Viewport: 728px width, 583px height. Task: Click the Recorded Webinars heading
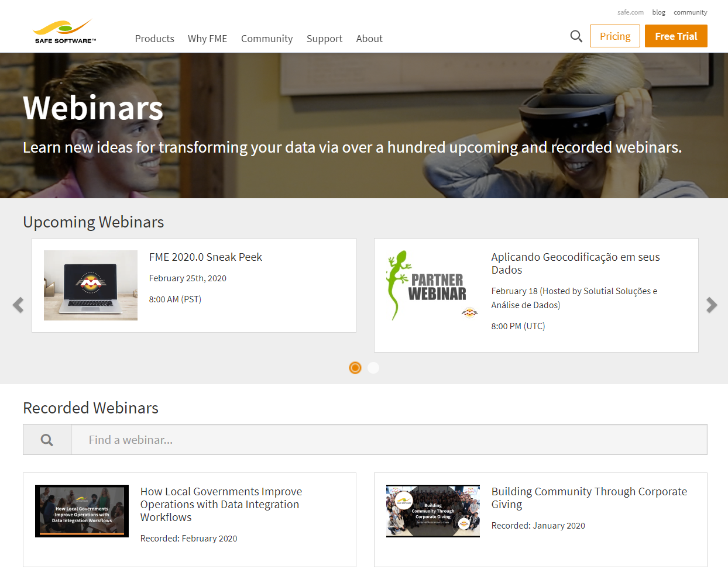(91, 408)
